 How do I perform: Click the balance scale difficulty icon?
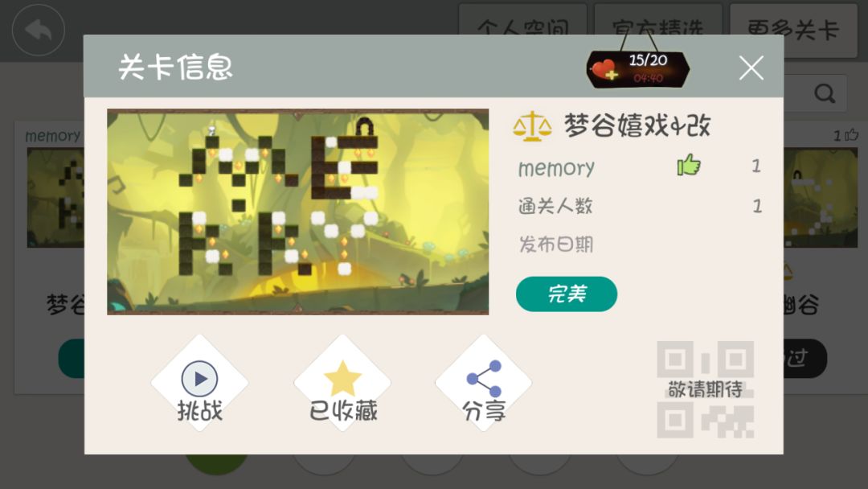(x=532, y=126)
